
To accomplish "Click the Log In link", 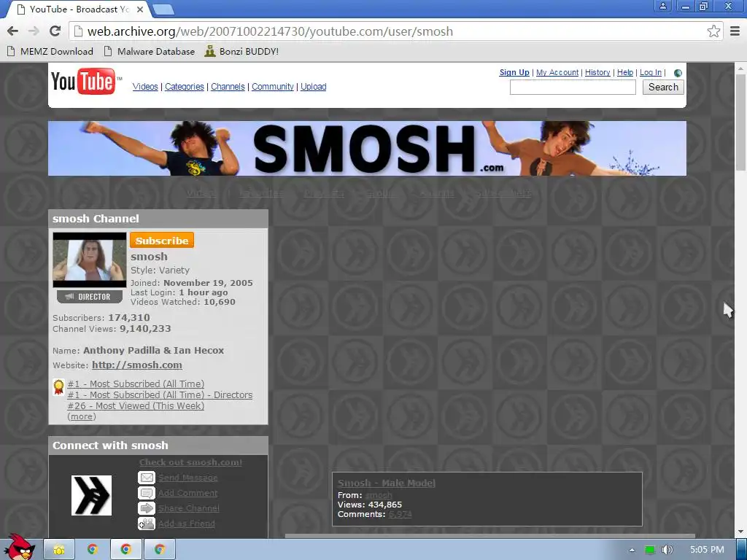I will (x=650, y=72).
